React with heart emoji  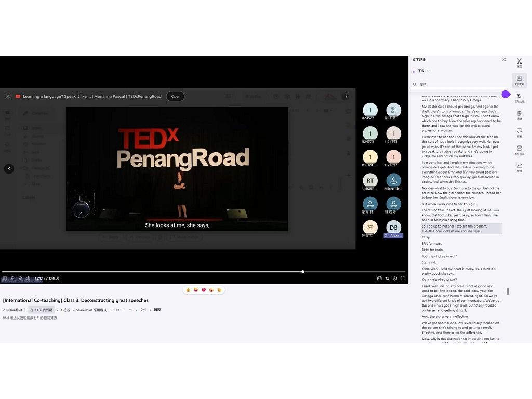click(x=204, y=290)
